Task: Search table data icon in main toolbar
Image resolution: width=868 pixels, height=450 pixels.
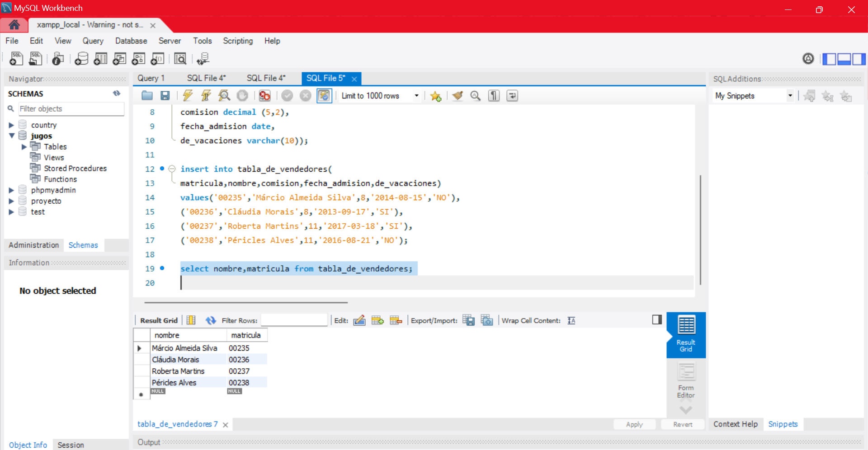Action: pyautogui.click(x=180, y=59)
